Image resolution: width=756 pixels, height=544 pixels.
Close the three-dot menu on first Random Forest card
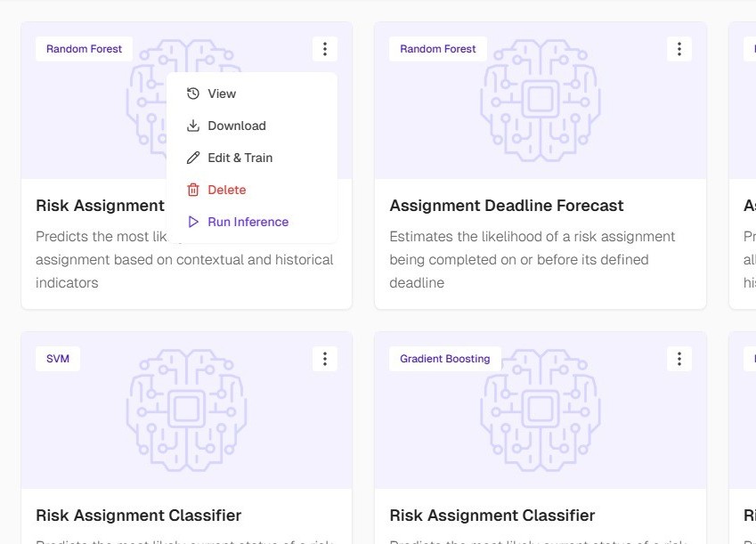click(x=325, y=49)
